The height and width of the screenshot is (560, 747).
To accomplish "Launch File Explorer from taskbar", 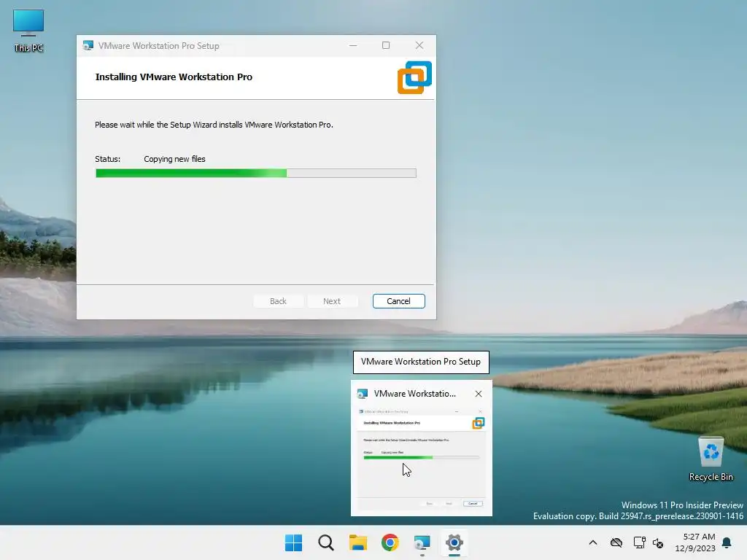I will coord(357,542).
